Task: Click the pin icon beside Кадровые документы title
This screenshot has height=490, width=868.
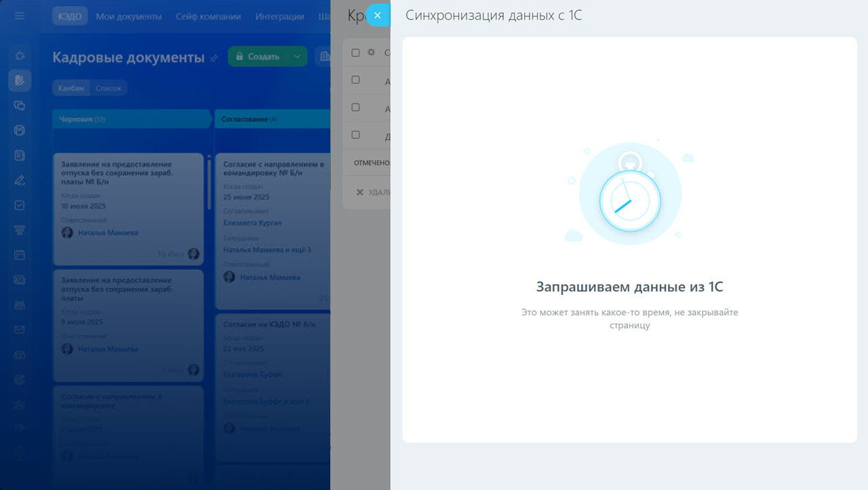Action: tap(214, 58)
